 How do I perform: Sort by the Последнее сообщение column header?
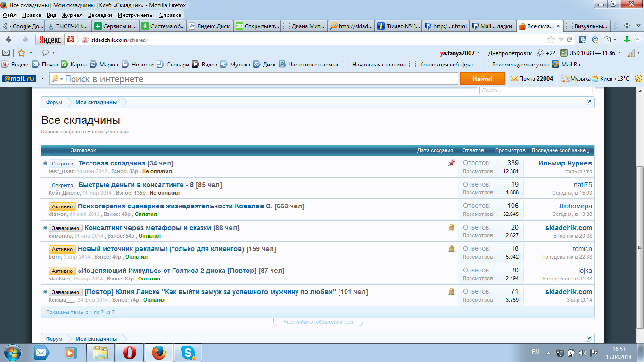pyautogui.click(x=561, y=151)
